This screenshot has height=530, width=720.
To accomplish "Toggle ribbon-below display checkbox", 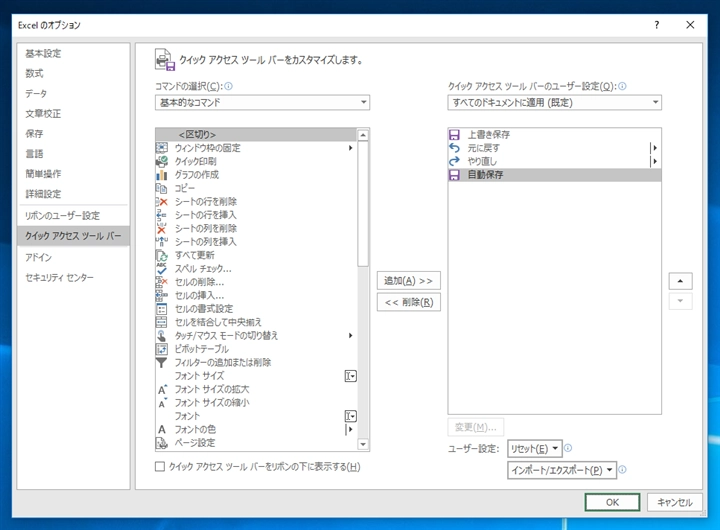I will (x=160, y=467).
